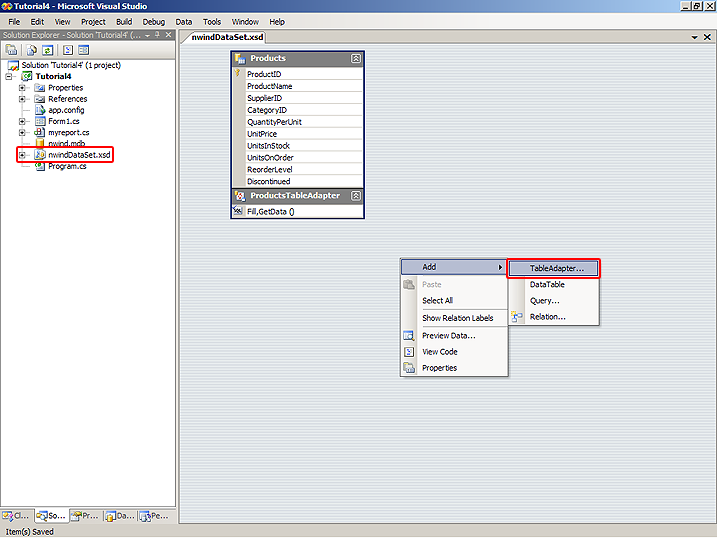This screenshot has width=717, height=538.
Task: Click the Relation icon in the Add submenu
Action: [516, 317]
